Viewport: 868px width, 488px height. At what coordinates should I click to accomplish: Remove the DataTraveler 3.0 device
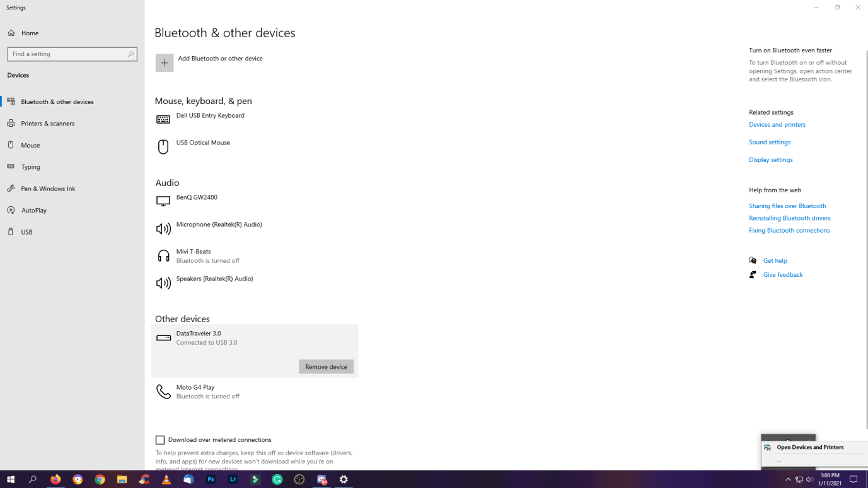pyautogui.click(x=326, y=367)
